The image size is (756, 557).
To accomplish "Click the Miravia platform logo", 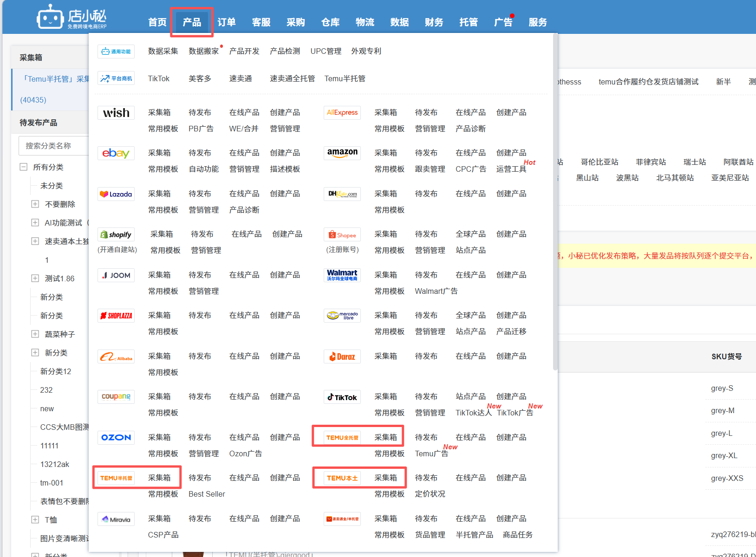I will [116, 519].
